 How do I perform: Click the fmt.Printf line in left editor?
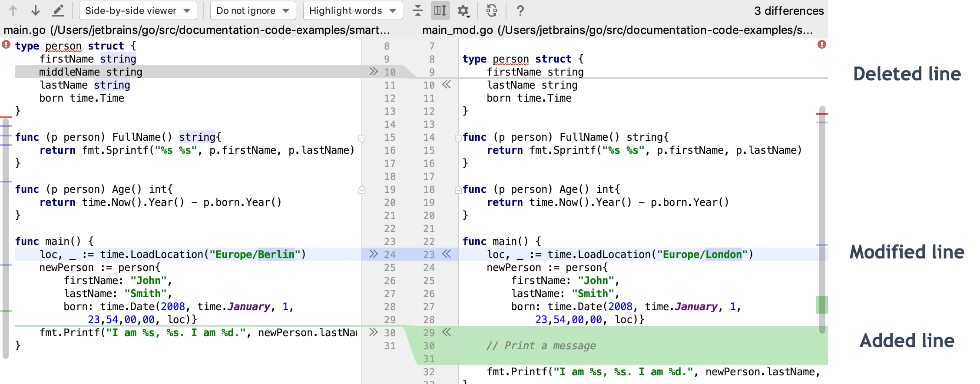click(198, 333)
